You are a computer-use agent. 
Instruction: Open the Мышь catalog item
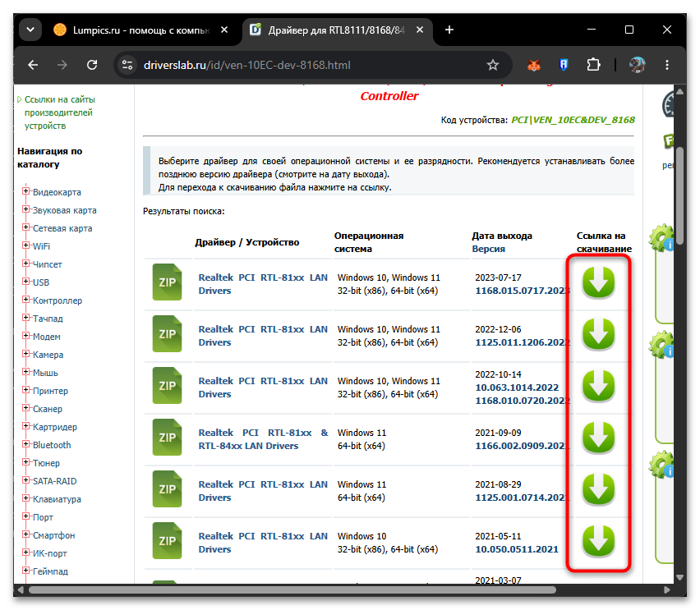pos(45,373)
